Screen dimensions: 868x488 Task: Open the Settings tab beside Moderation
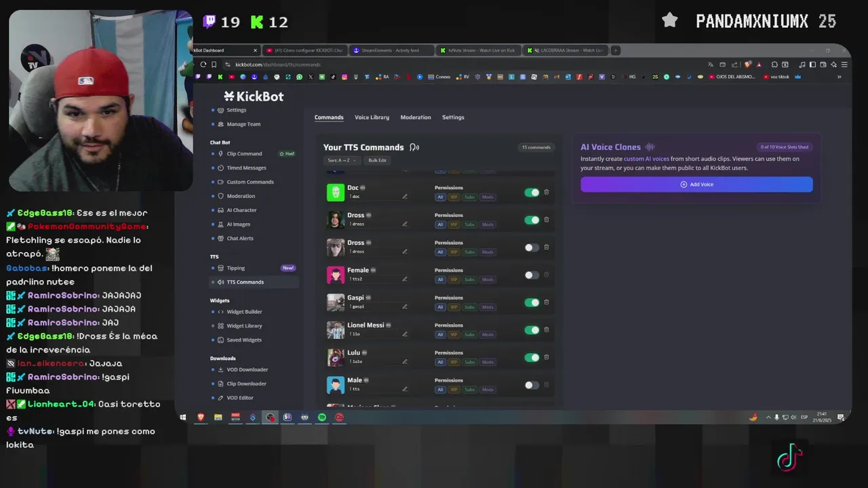pos(453,117)
